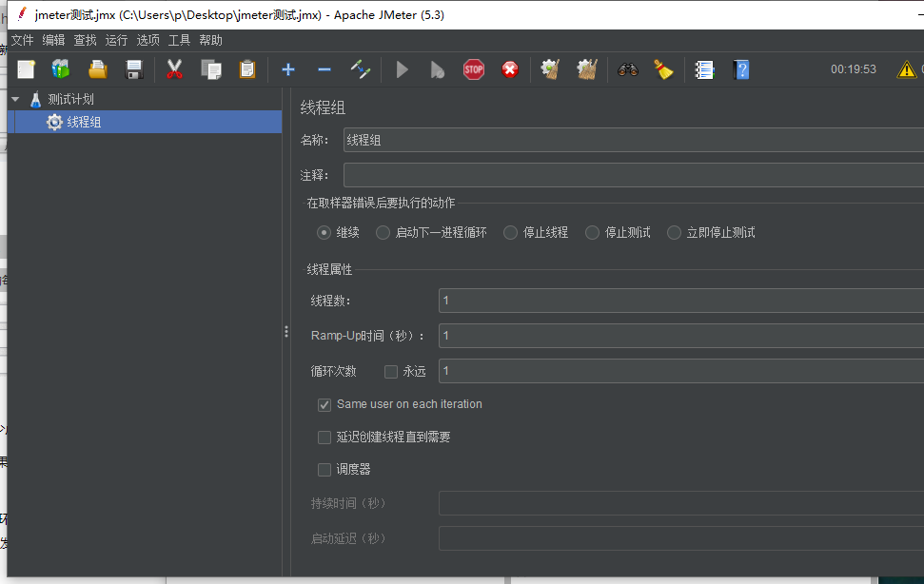
Task: Click the JMeter feather title icon
Action: tap(22, 14)
